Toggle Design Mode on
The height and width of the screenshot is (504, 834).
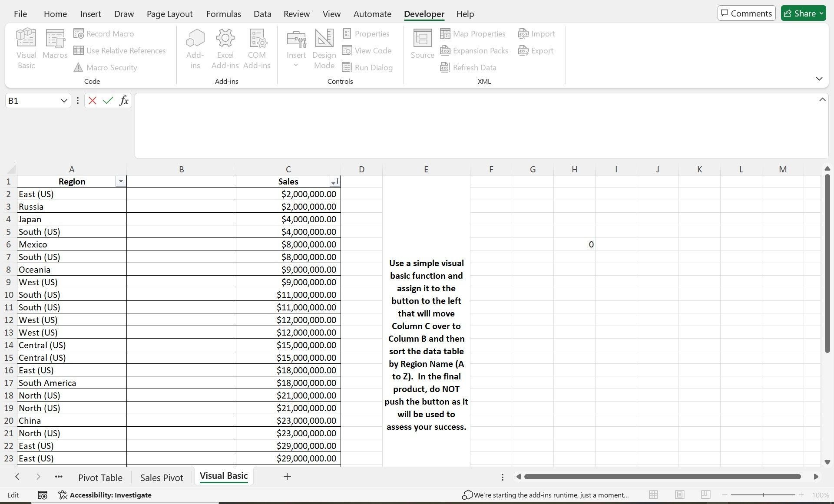coord(324,48)
